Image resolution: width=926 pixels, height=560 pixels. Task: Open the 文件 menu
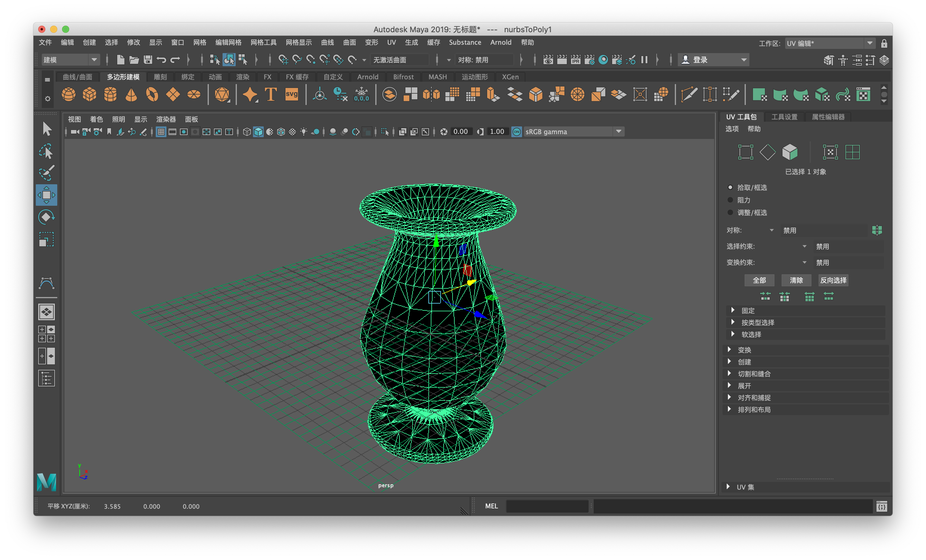coord(45,42)
